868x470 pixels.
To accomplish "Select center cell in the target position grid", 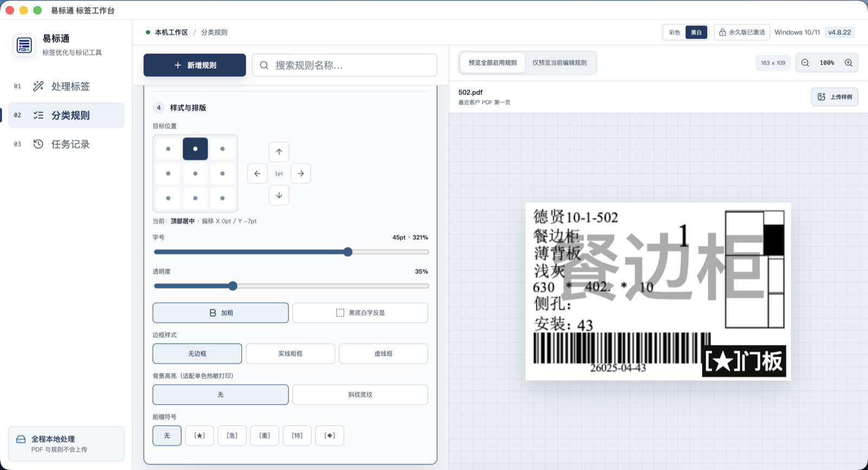I will (195, 174).
